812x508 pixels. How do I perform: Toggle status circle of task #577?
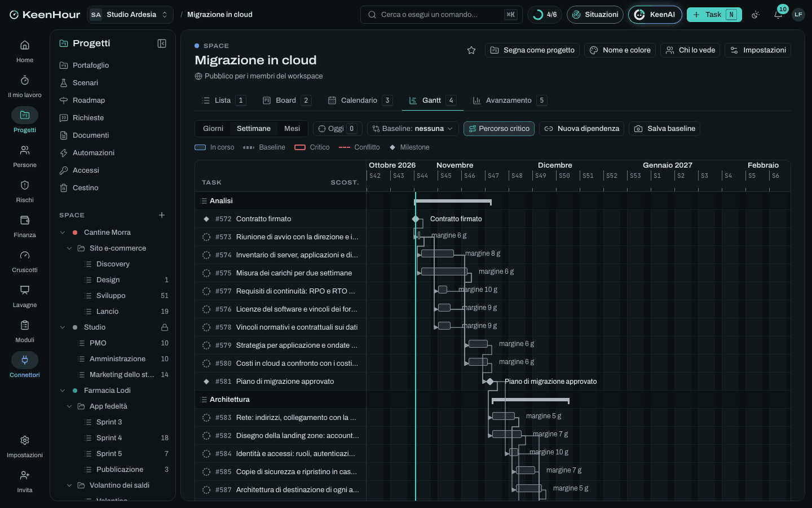[x=206, y=291]
